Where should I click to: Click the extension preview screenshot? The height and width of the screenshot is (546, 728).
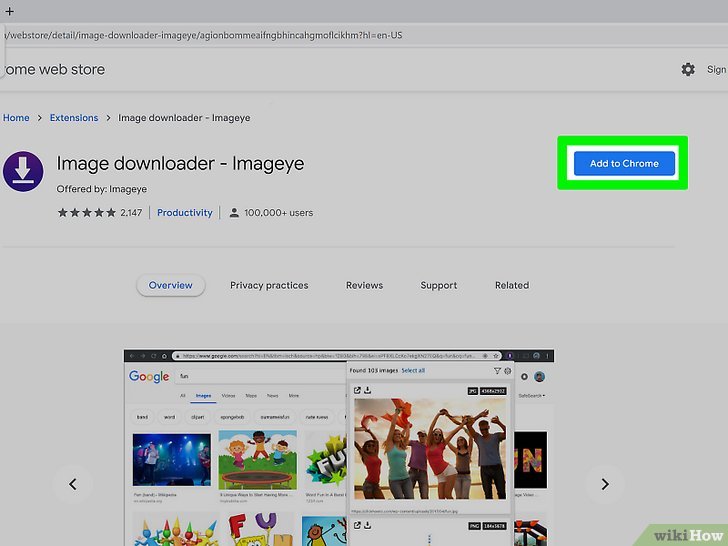[339, 448]
